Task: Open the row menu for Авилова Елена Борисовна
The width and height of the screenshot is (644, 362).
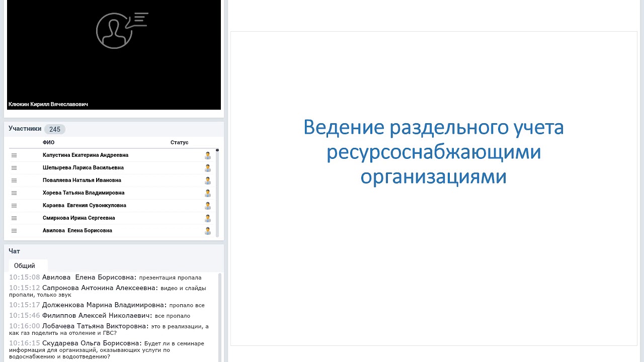Action: pyautogui.click(x=14, y=231)
